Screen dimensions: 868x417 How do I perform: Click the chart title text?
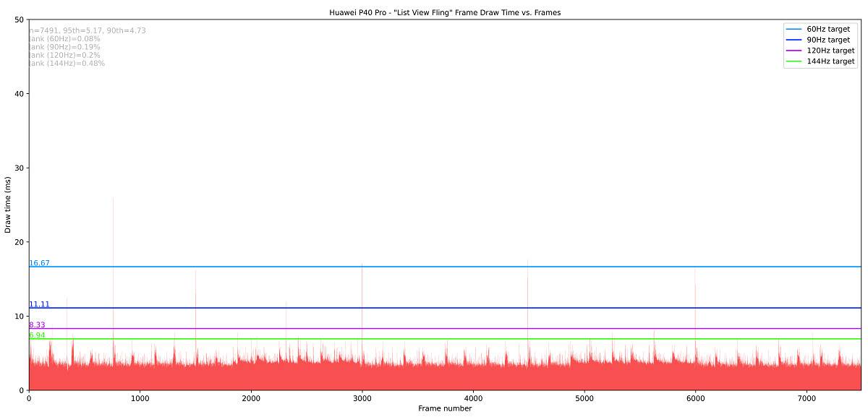point(445,12)
